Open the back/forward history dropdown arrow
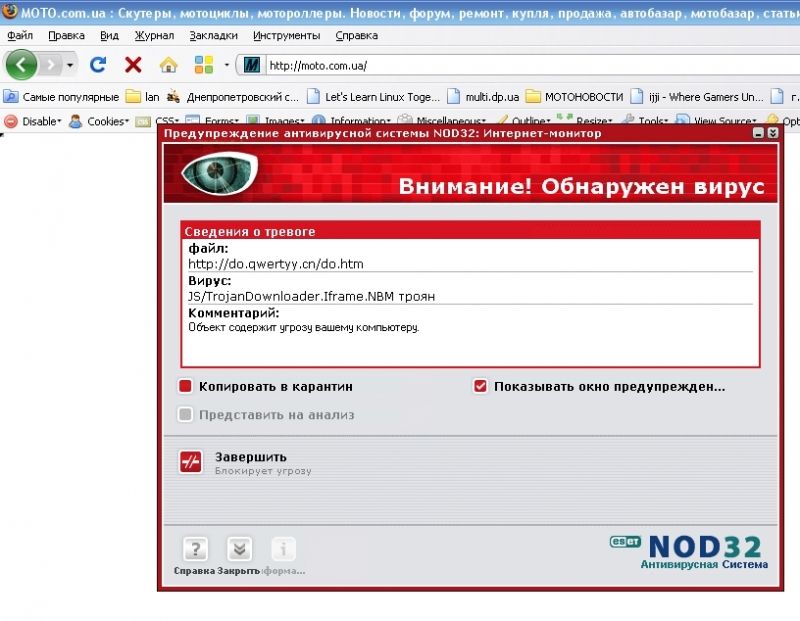 (70, 65)
